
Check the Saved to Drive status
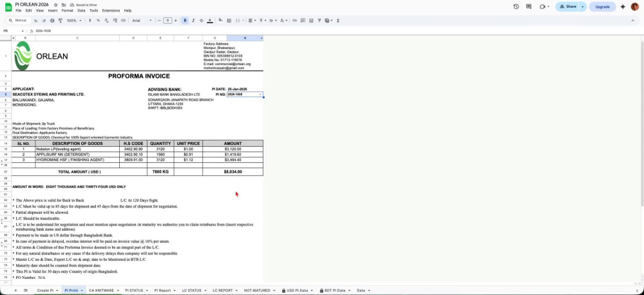coord(83,5)
